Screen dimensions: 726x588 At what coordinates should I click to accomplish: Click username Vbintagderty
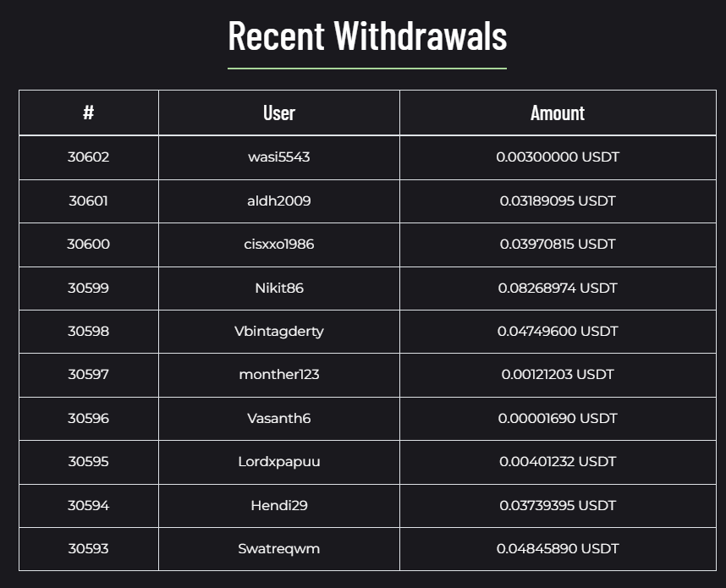click(279, 332)
